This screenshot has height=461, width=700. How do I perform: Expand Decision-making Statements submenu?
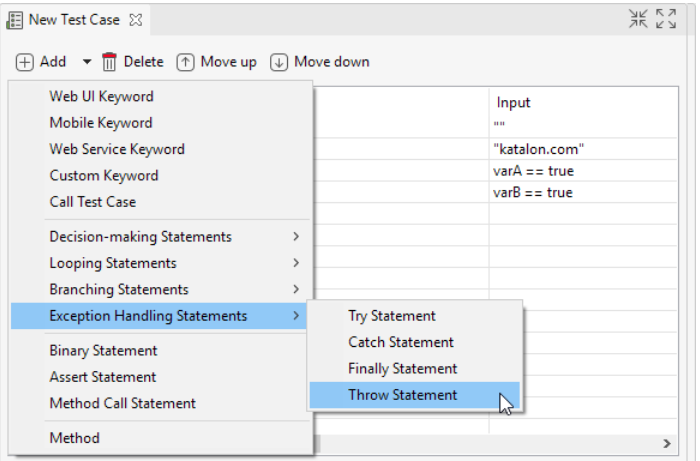pos(141,237)
